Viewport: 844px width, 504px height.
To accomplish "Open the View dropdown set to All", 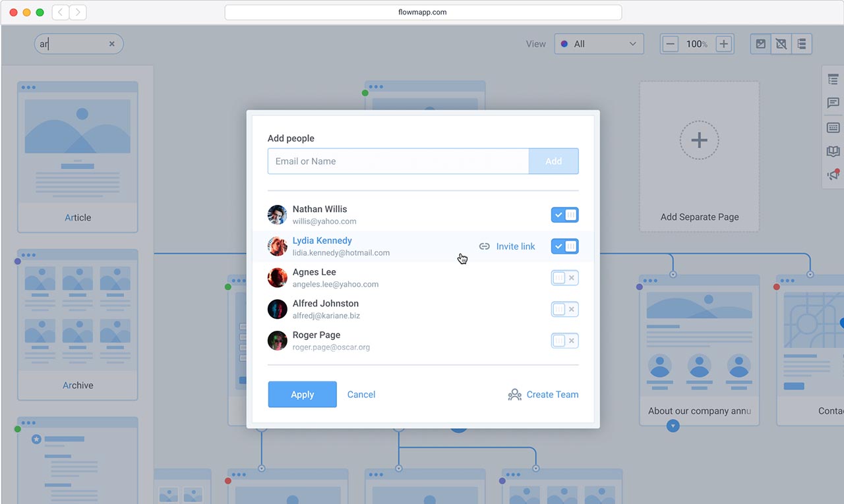I will coord(599,44).
